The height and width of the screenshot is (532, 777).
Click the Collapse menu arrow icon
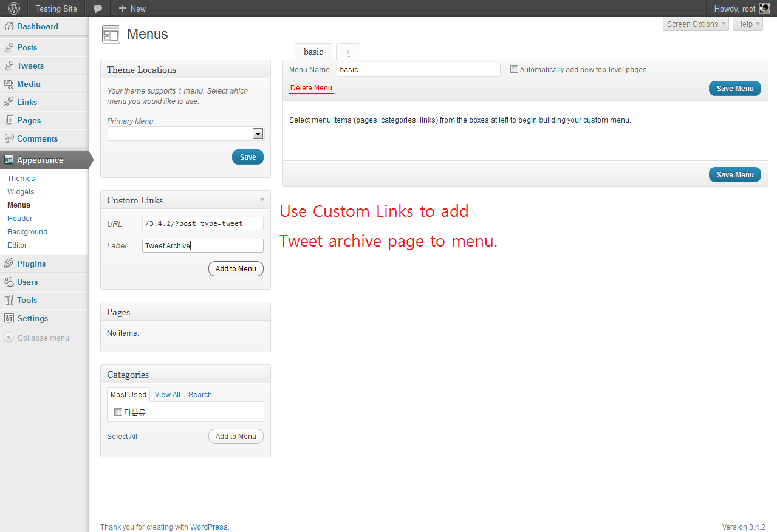click(x=9, y=338)
